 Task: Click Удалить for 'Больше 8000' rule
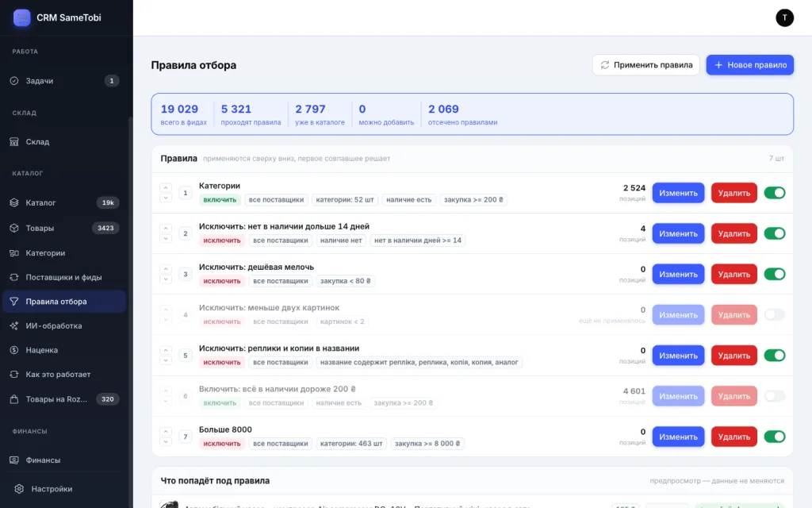point(733,437)
